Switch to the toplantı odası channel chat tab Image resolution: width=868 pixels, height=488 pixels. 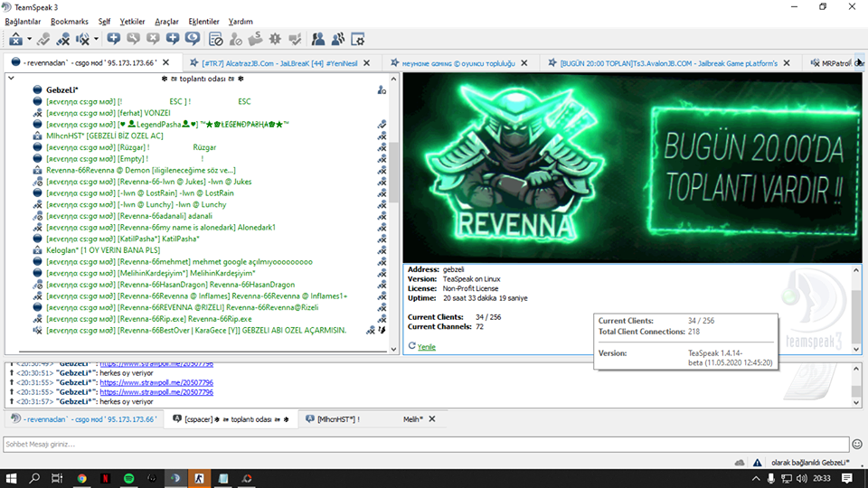(231, 419)
